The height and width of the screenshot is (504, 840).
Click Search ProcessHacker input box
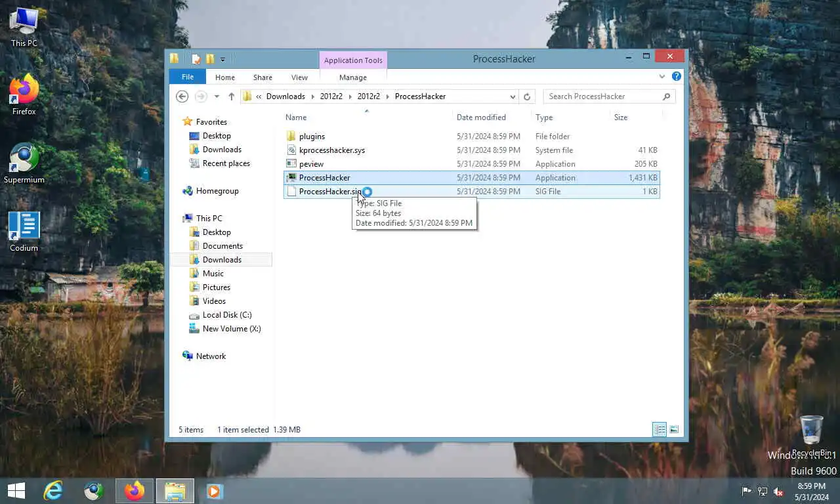[x=610, y=96]
